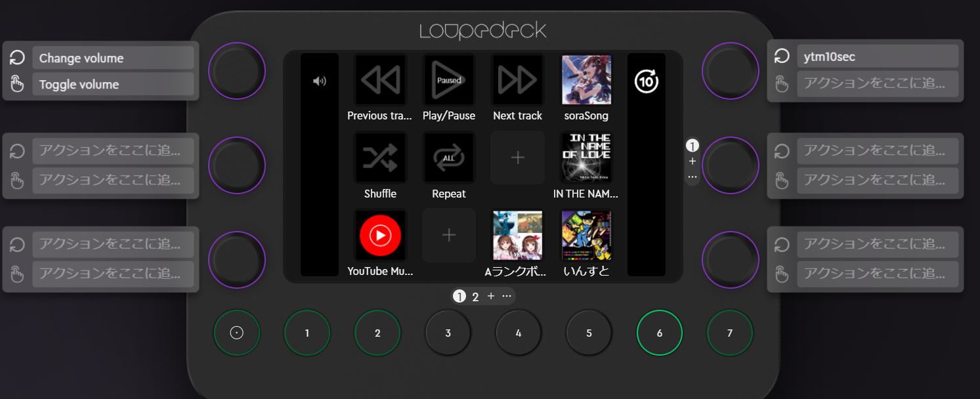Click the rewind 10 seconds icon
This screenshot has width=980, height=399.
tap(647, 82)
